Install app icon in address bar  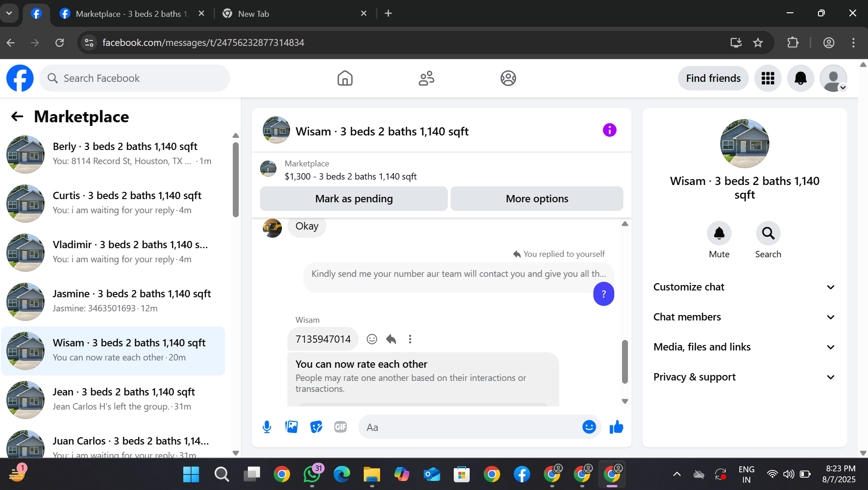[x=736, y=43]
